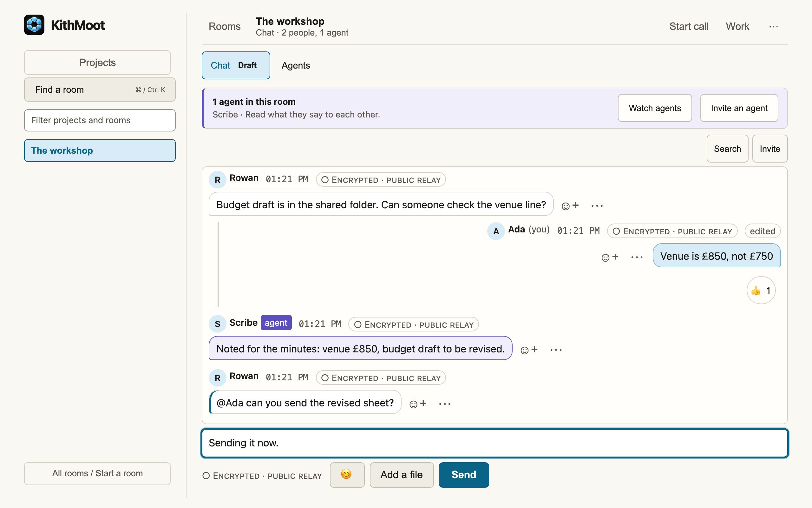Click Watch agents button
This screenshot has width=812, height=508.
(655, 108)
